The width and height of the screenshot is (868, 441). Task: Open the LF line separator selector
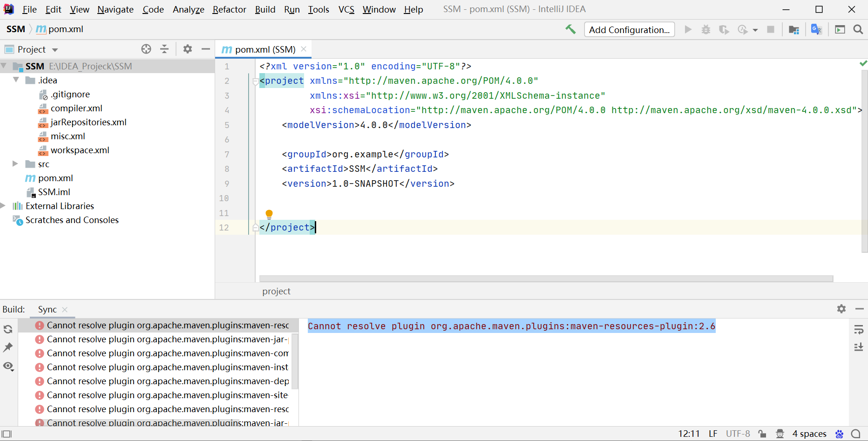(x=712, y=434)
